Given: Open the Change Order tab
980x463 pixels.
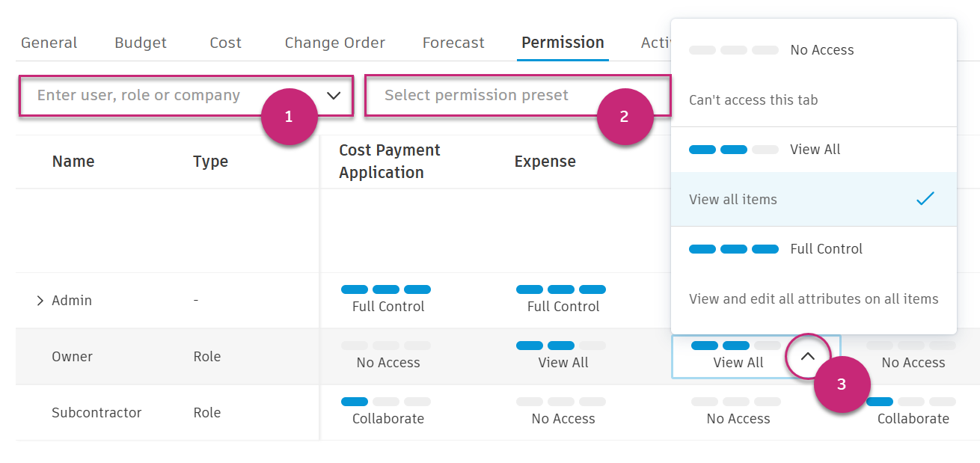Looking at the screenshot, I should click(334, 43).
